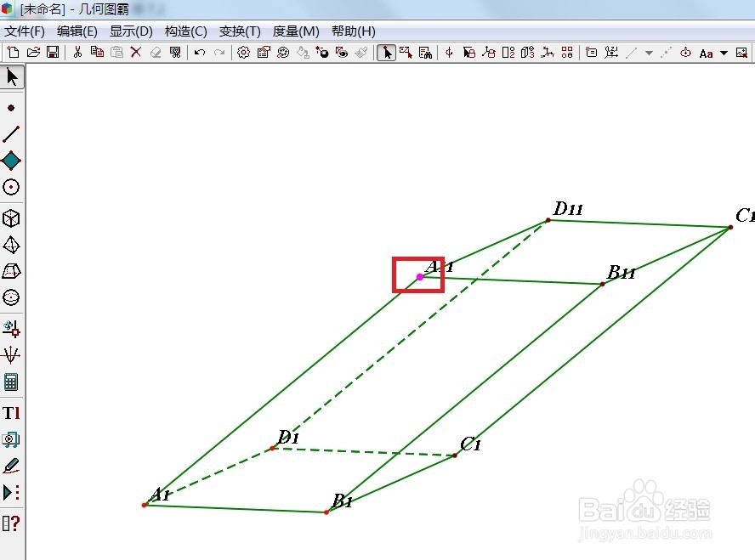The width and height of the screenshot is (755, 560).
Task: Cut the selected object
Action: (x=77, y=52)
